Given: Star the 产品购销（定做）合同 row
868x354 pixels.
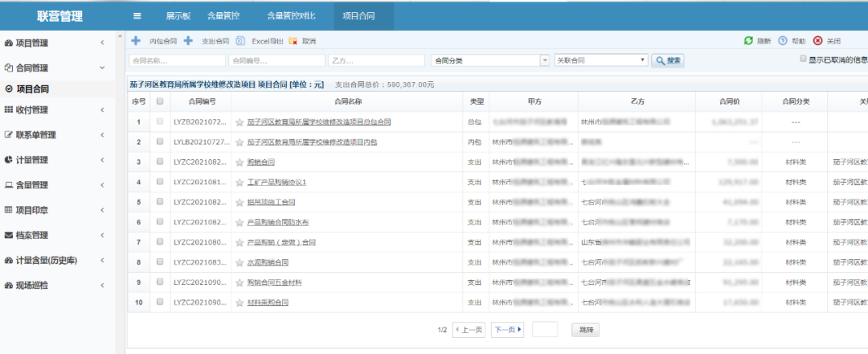Looking at the screenshot, I should 240,243.
